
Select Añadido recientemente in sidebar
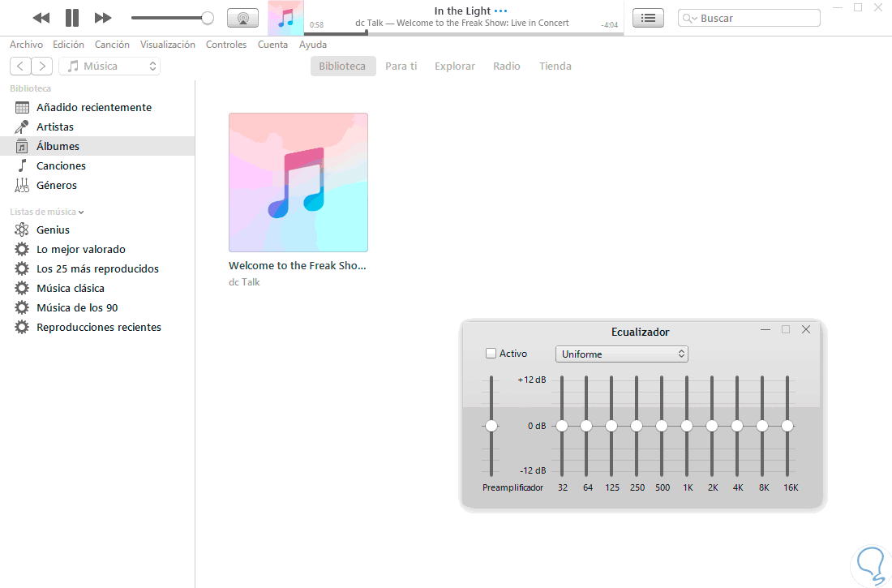[x=97, y=107]
